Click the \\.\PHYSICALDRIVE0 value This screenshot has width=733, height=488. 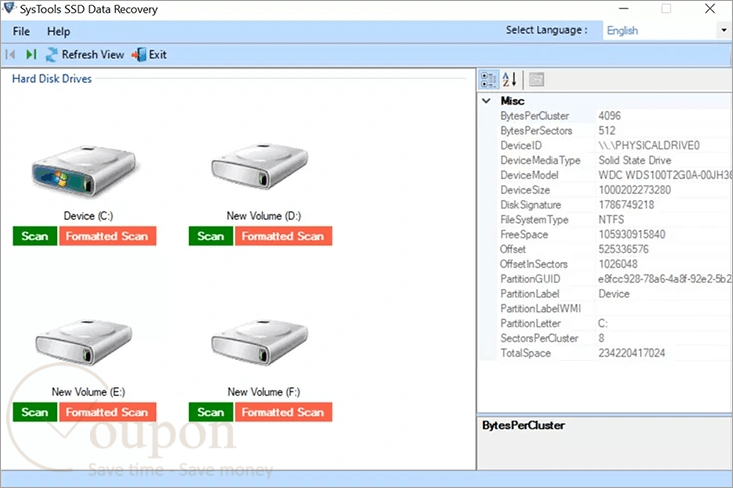[x=649, y=145]
